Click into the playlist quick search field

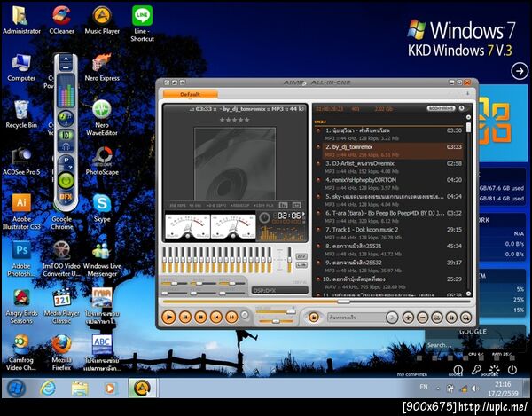pyautogui.click(x=356, y=318)
